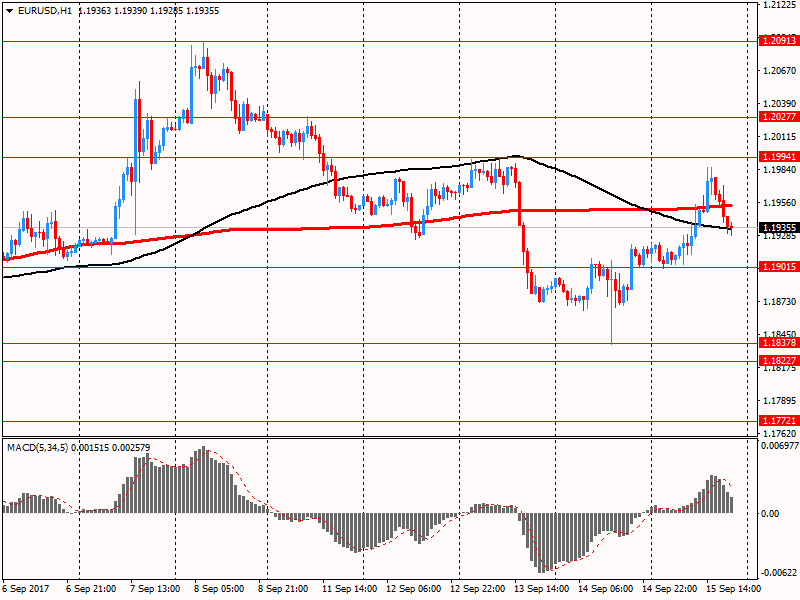Click the 1.20670 price scale value
This screenshot has width=800, height=600.
(x=779, y=71)
